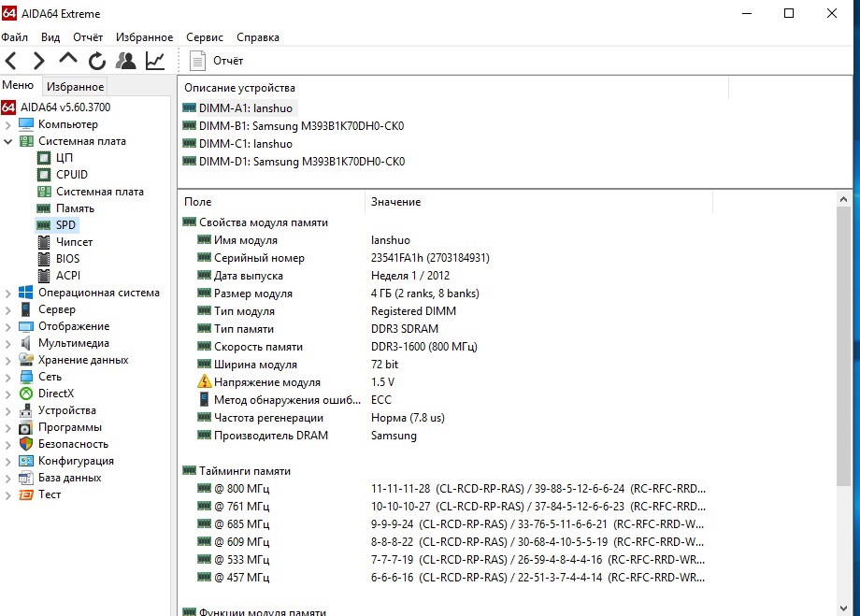Viewport: 860px width, 616px height.
Task: Go back with the left arrow toolbar icon
Action: pos(11,61)
